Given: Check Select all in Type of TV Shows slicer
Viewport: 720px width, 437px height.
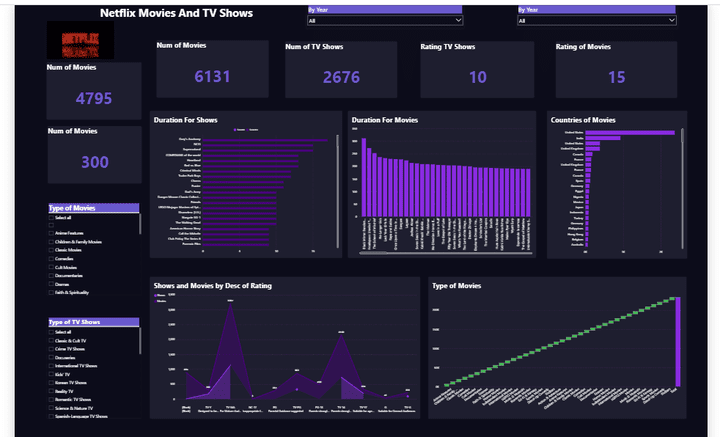Looking at the screenshot, I should [51, 332].
